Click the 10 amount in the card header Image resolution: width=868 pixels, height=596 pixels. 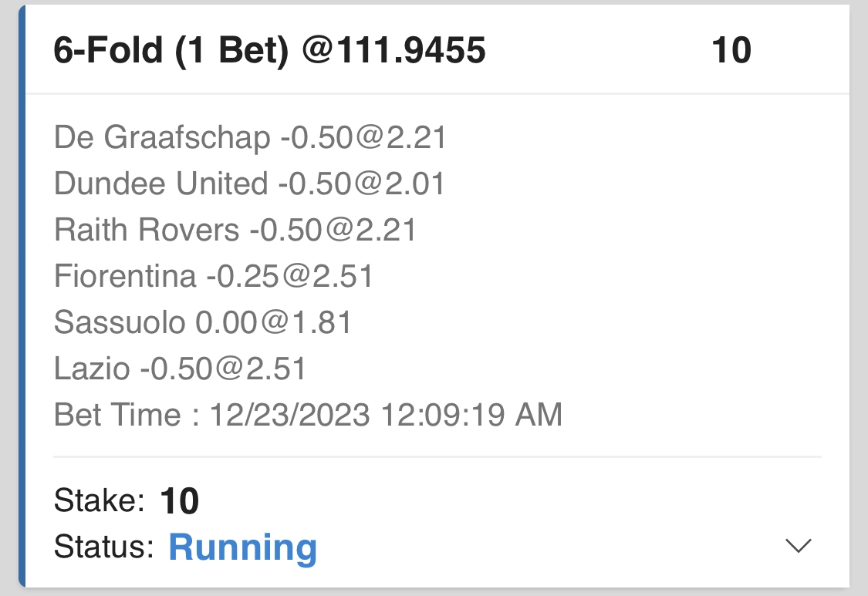click(731, 52)
